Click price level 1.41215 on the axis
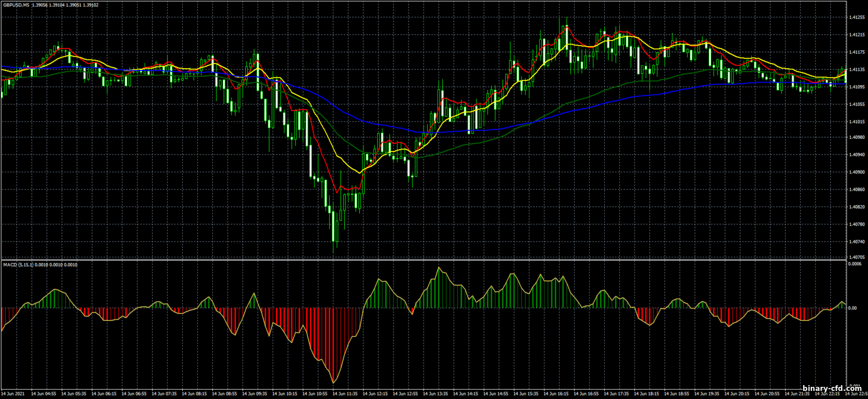The height and width of the screenshot is (399, 868). coord(856,35)
